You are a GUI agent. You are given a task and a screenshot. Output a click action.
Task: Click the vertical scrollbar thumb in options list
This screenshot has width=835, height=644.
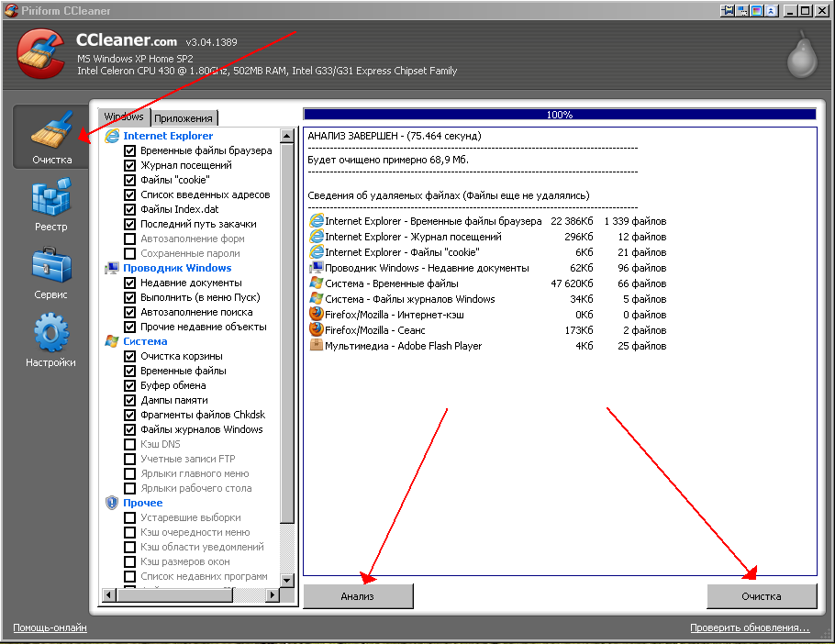coord(287,333)
